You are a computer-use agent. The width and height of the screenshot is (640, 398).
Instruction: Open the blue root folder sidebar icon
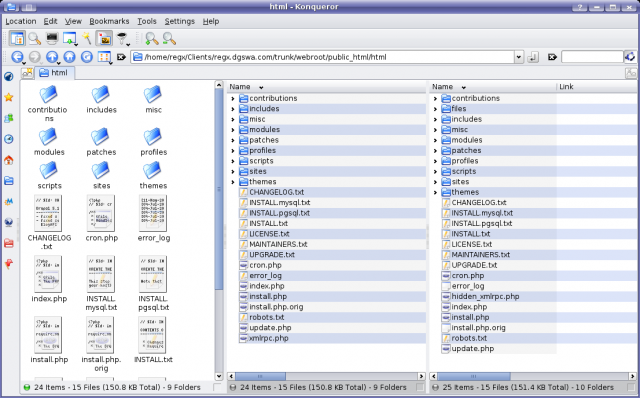tap(9, 181)
